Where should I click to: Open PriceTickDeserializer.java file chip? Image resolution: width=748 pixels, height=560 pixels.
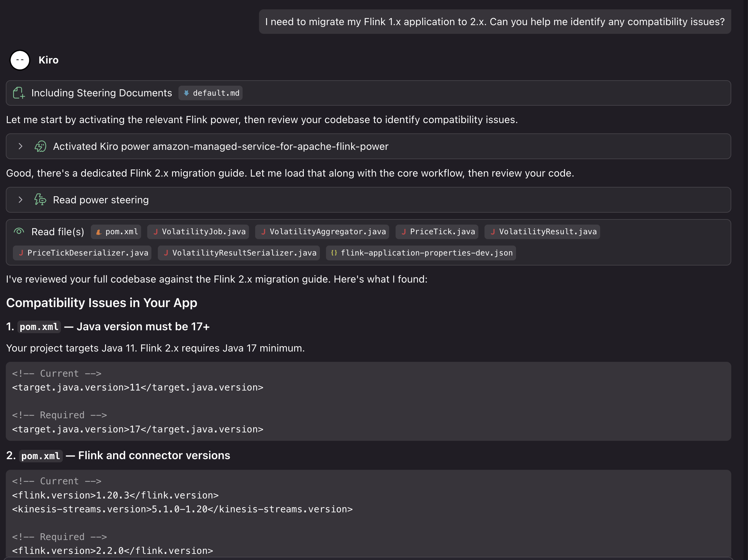(82, 253)
